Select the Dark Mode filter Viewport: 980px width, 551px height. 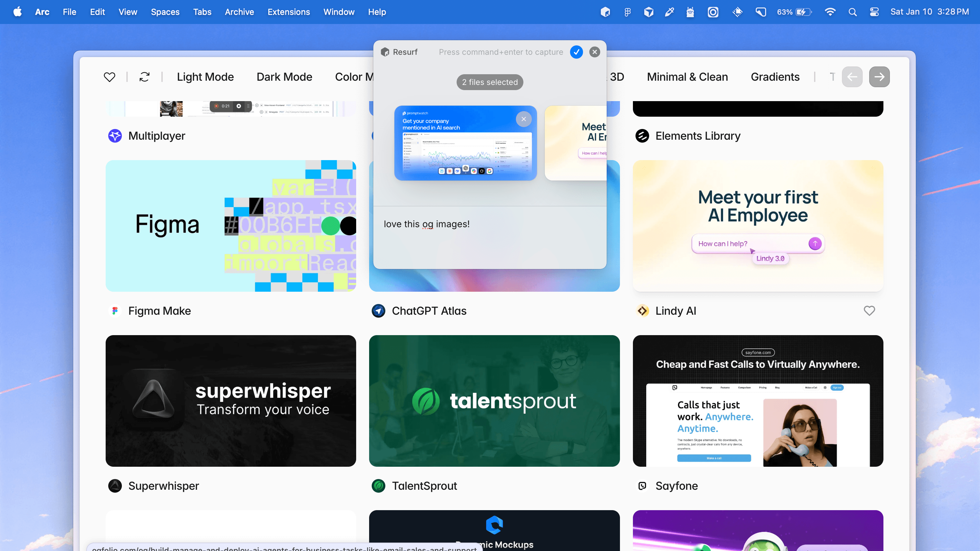tap(284, 77)
